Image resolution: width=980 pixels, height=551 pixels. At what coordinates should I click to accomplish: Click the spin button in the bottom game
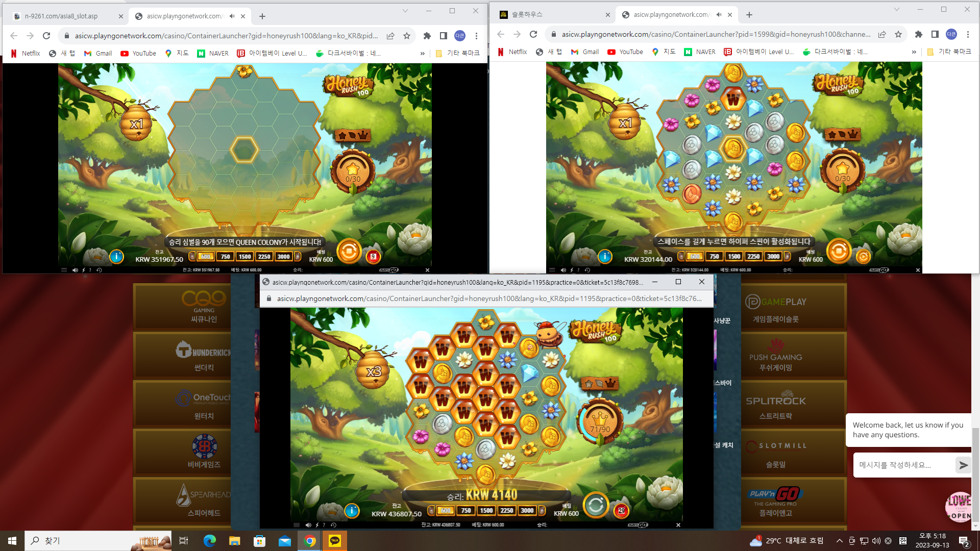click(x=596, y=506)
